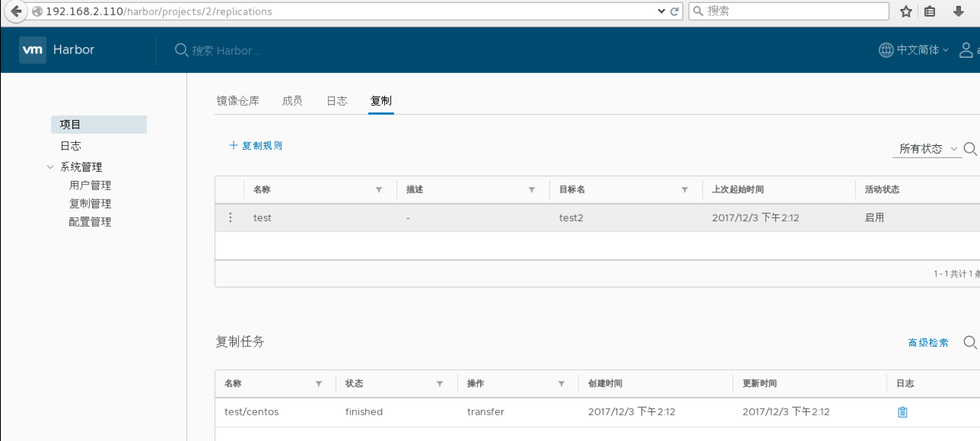Viewport: 980px width, 441px height.
Task: Open the three-dot action menu for test rule
Action: click(x=231, y=218)
